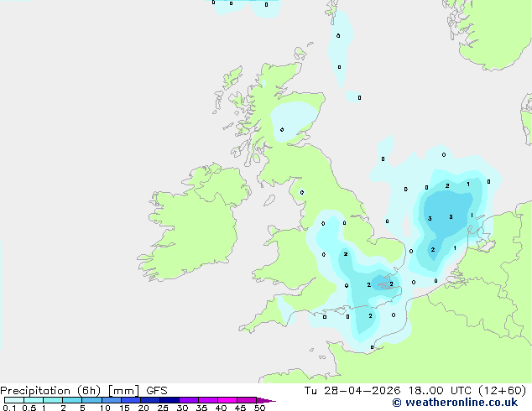Viewport: 532px width, 411px height.
Task: Pick the 10 mm legend color box
Action: coord(112,400)
